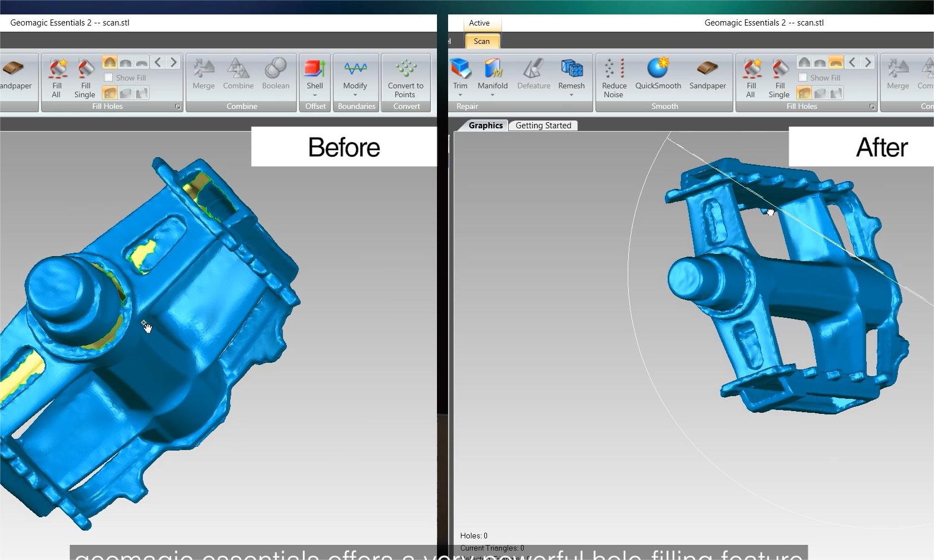Screen dimensions: 934x560
Task: Click the Defeature tool in the After window
Action: coord(534,74)
